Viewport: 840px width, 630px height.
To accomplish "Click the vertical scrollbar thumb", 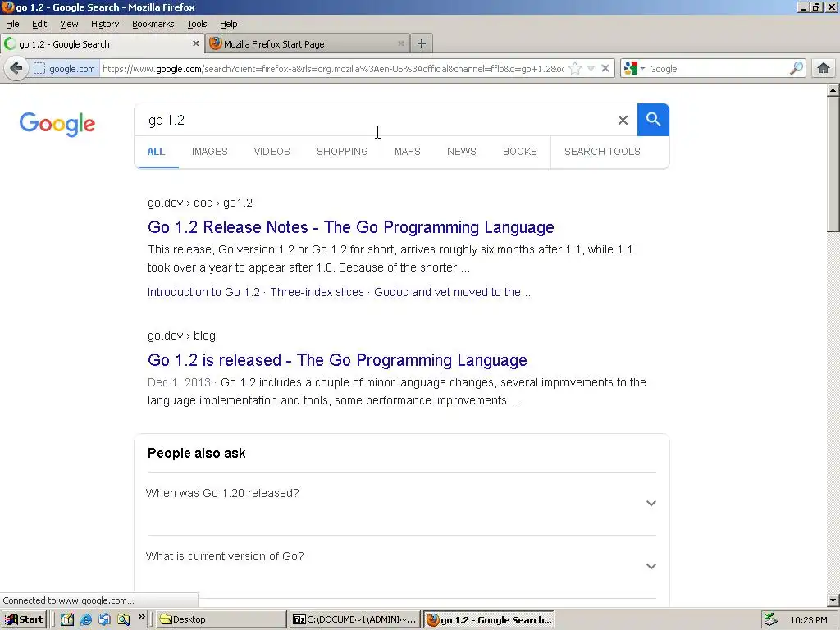I will [x=833, y=164].
